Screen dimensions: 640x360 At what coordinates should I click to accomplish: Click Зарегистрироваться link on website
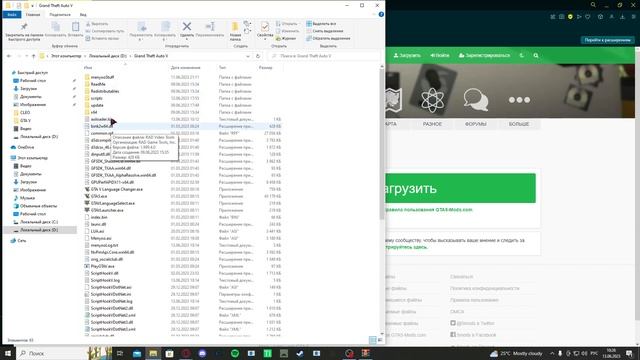pos(484,56)
